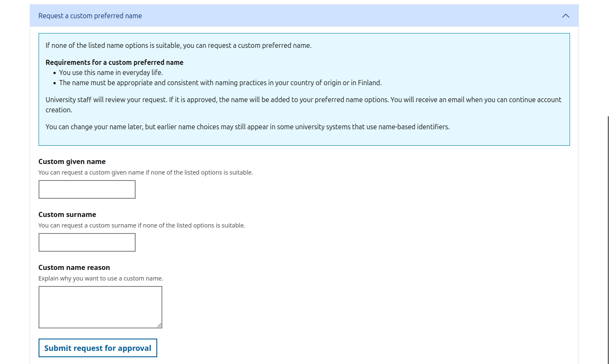Click the 'Custom surname' label
609x364 pixels.
[67, 214]
